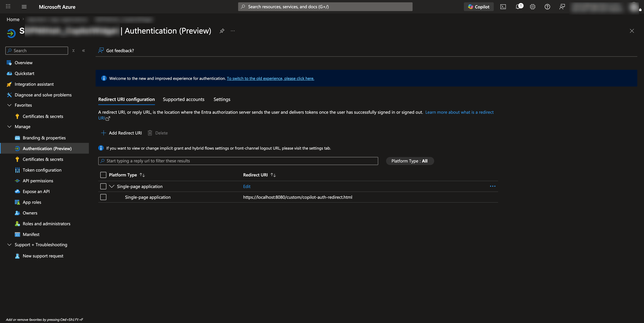644x323 pixels.
Task: Switch to the Supported accounts tab
Action: click(x=183, y=99)
